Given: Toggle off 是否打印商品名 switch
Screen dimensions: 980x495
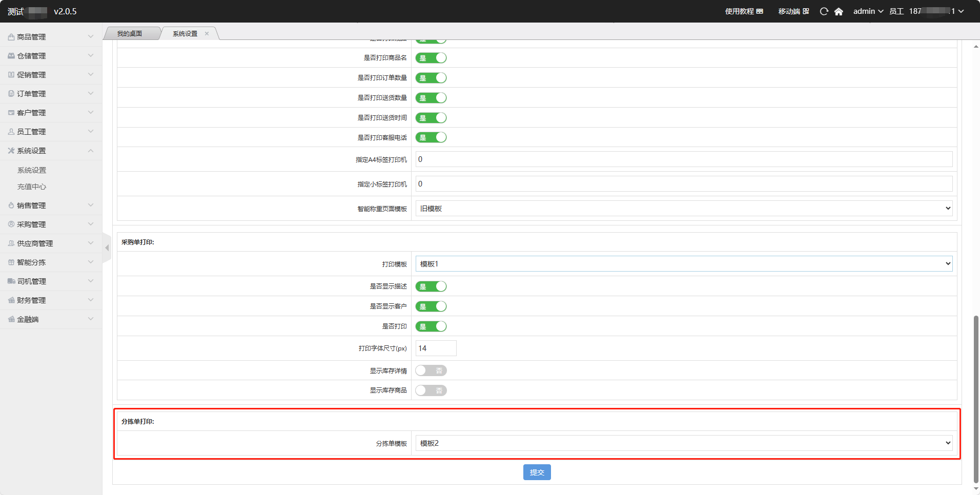Looking at the screenshot, I should click(x=431, y=58).
